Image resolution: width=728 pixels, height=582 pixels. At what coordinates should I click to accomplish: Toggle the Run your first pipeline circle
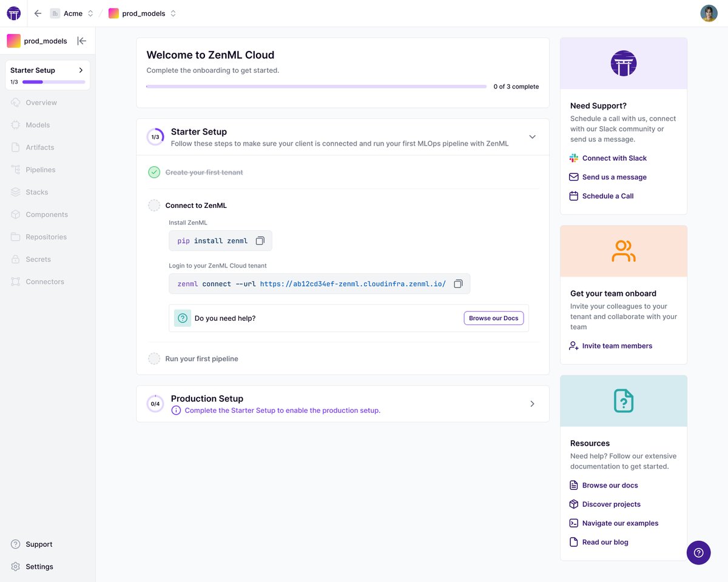(x=154, y=359)
